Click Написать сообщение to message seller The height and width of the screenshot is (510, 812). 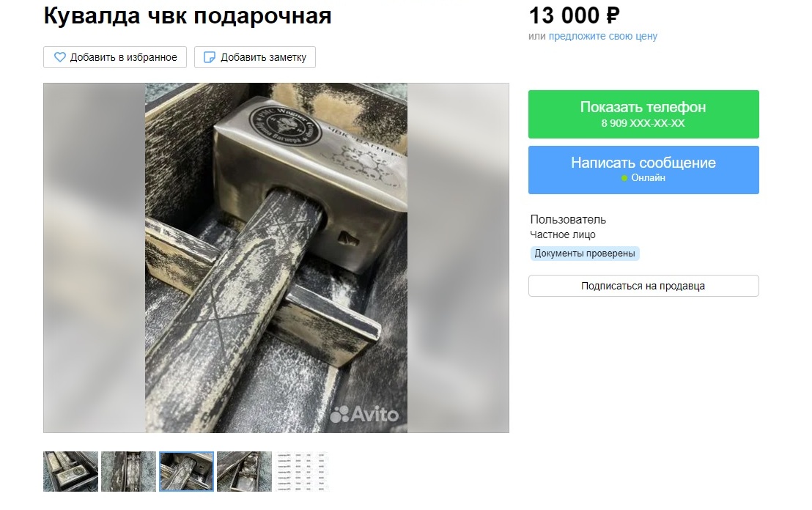tap(643, 170)
